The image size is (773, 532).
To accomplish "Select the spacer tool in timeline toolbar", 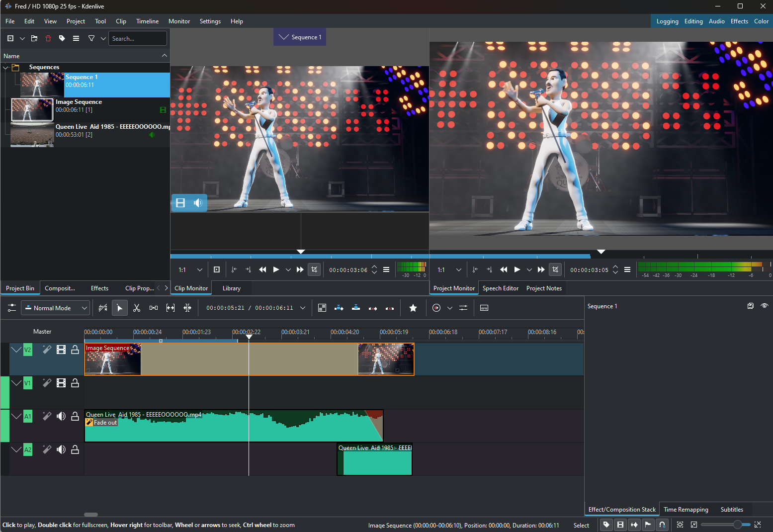I will point(154,308).
